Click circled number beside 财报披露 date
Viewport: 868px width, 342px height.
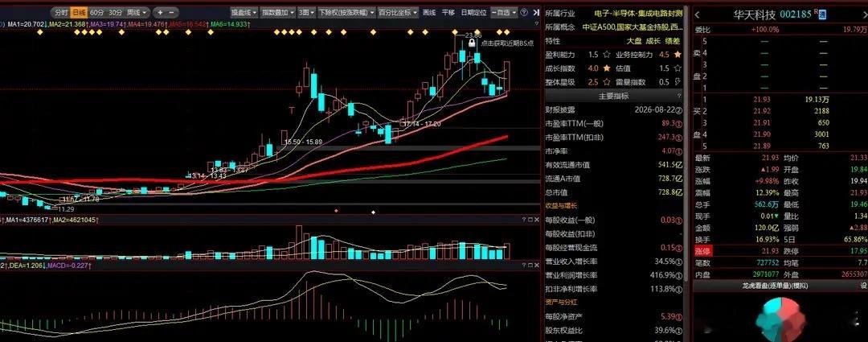click(679, 109)
